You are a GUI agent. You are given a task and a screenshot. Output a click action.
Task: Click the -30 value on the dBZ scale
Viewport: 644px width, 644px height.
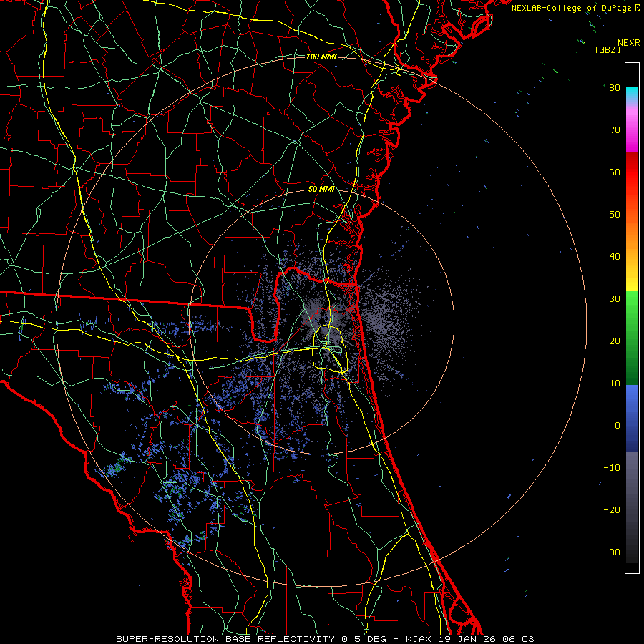[x=612, y=552]
